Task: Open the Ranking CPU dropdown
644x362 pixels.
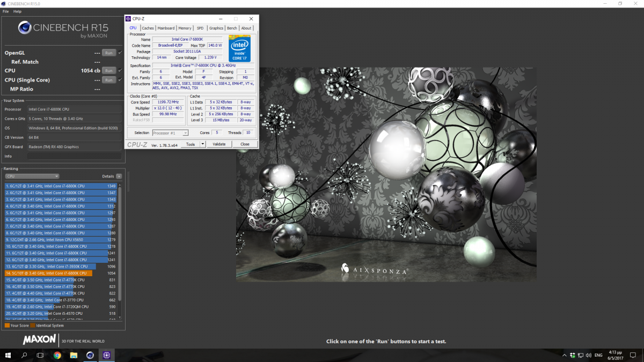Action: [32, 176]
